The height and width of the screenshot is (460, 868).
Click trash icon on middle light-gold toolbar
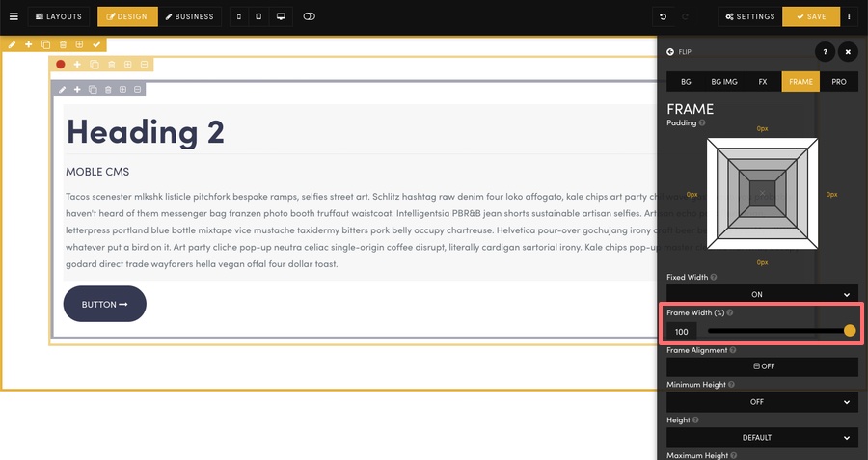[111, 65]
